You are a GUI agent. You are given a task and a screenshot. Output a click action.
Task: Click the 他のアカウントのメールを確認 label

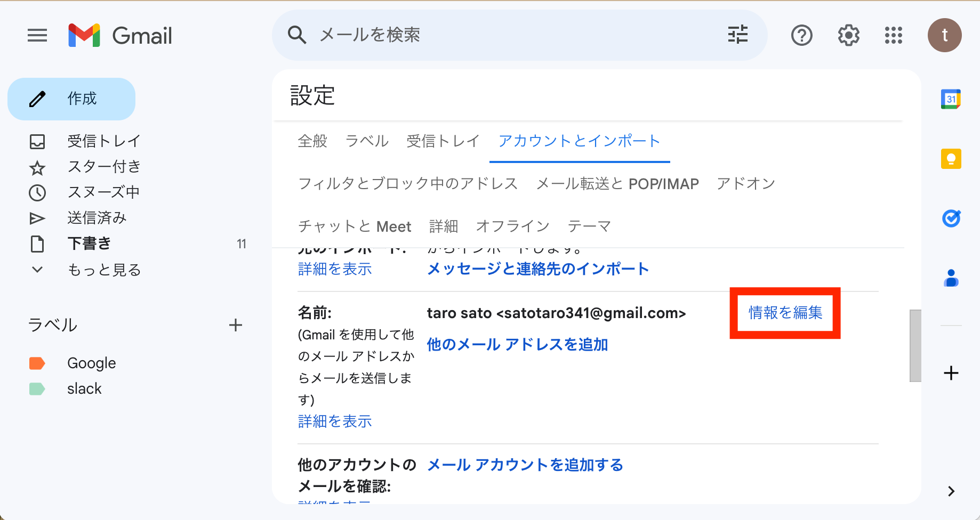tap(357, 475)
